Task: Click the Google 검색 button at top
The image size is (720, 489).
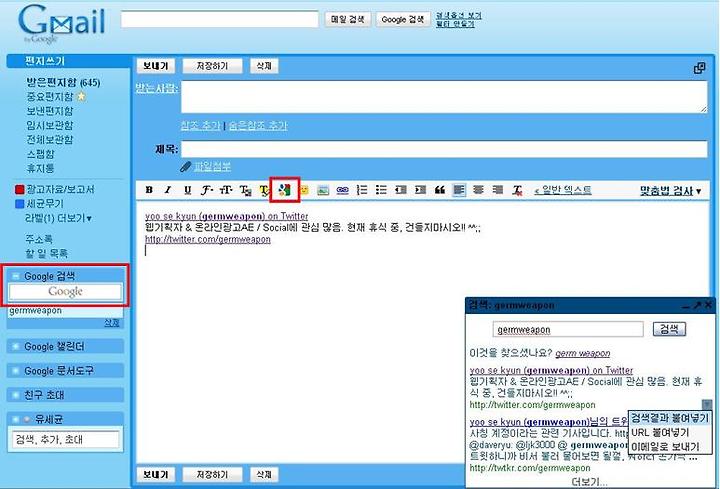Action: coord(403,19)
